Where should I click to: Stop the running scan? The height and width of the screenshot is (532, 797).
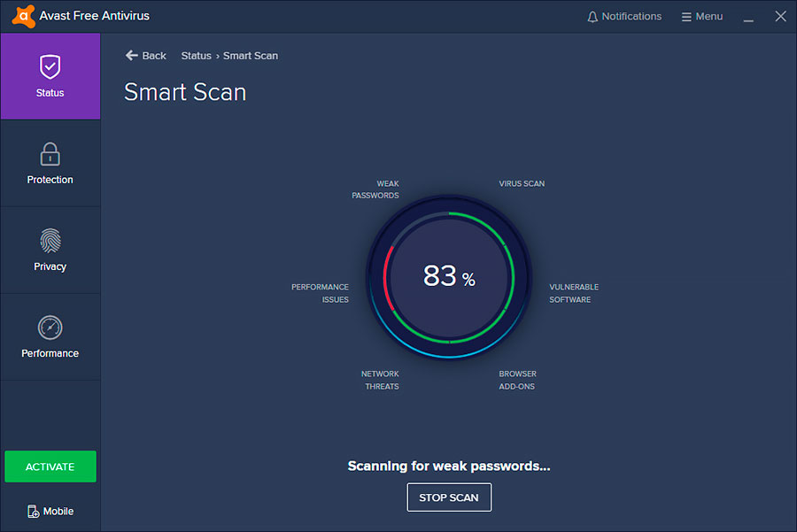pyautogui.click(x=449, y=497)
